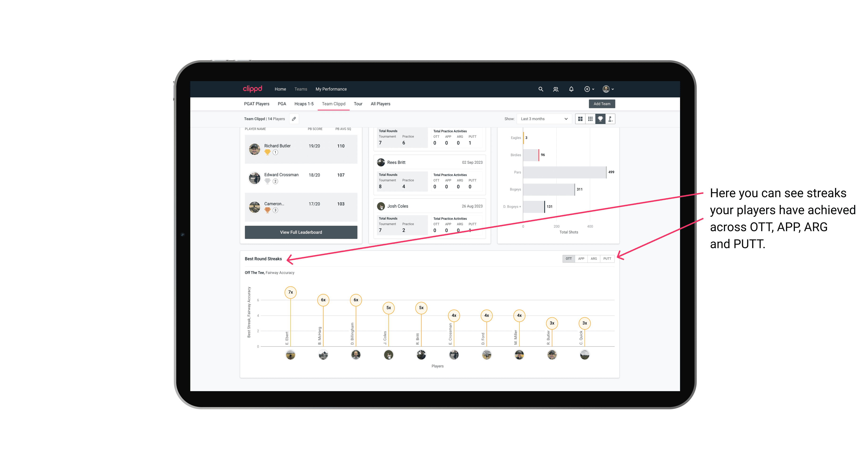Select the APP streak filter button
This screenshot has height=467, width=868.
click(581, 259)
